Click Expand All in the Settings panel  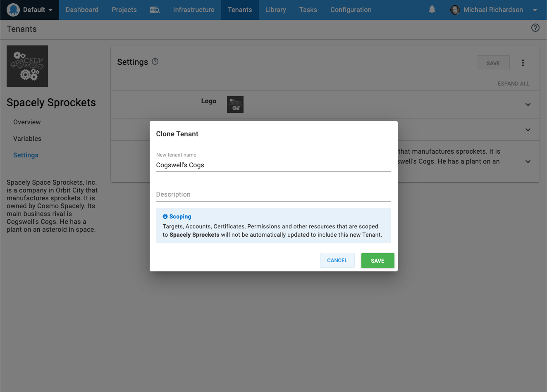[x=514, y=83]
